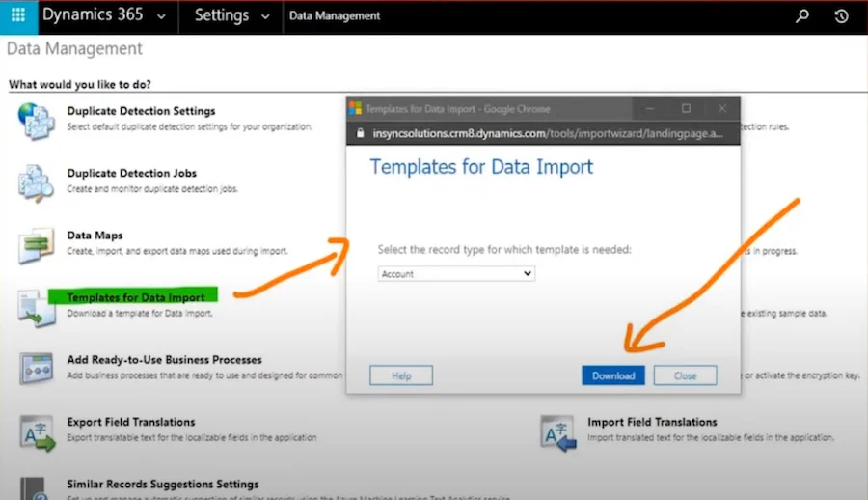Open the Dynamics 365 app launcher grid

[18, 15]
